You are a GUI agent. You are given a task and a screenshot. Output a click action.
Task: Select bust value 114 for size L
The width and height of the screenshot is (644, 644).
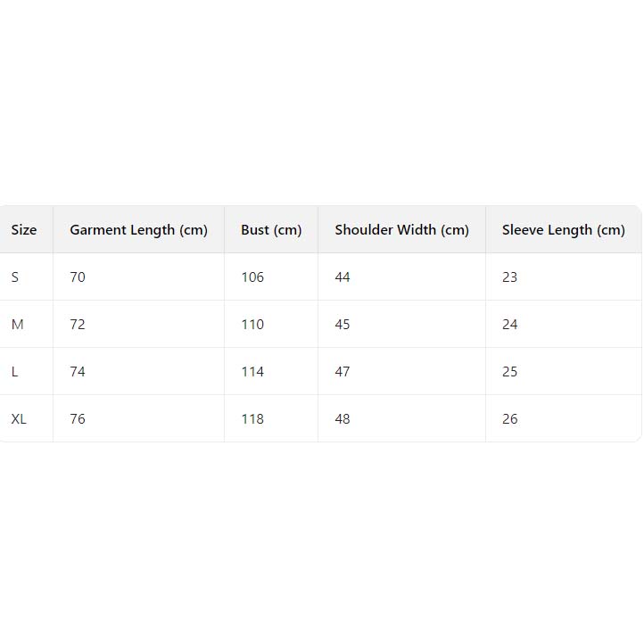point(252,372)
